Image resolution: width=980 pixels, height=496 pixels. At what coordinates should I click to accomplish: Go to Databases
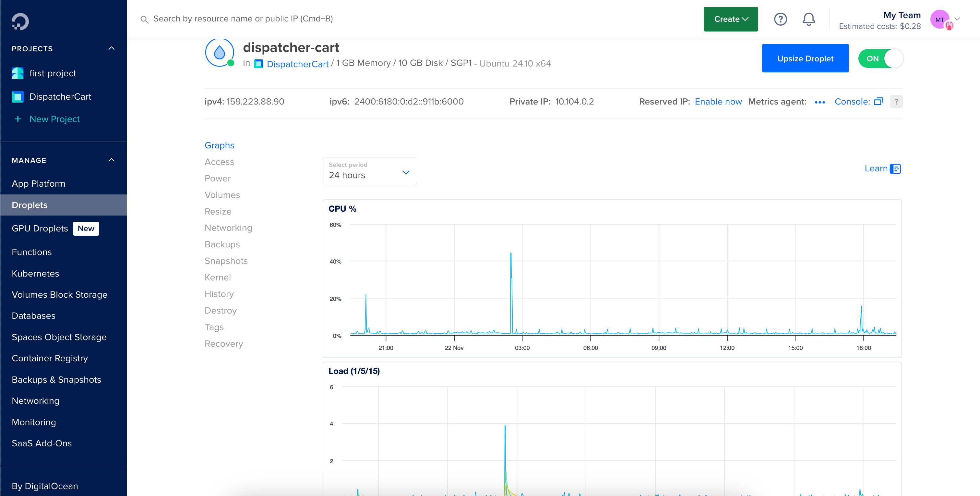[x=33, y=316]
